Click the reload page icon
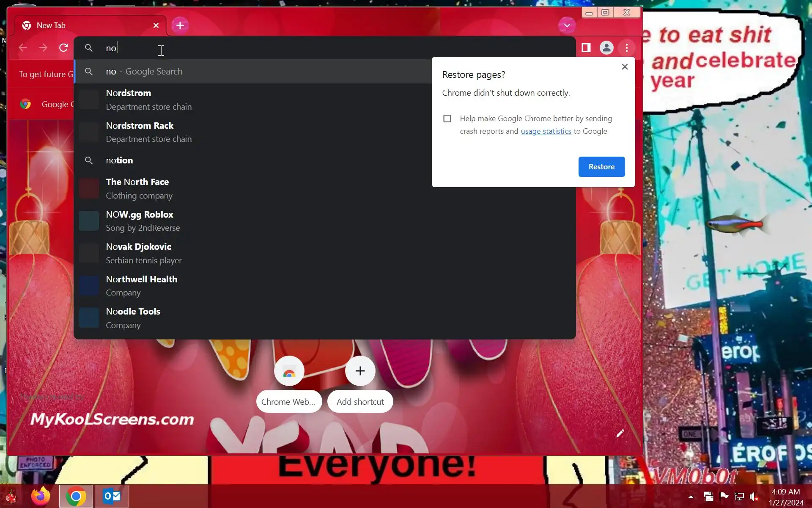 point(63,48)
